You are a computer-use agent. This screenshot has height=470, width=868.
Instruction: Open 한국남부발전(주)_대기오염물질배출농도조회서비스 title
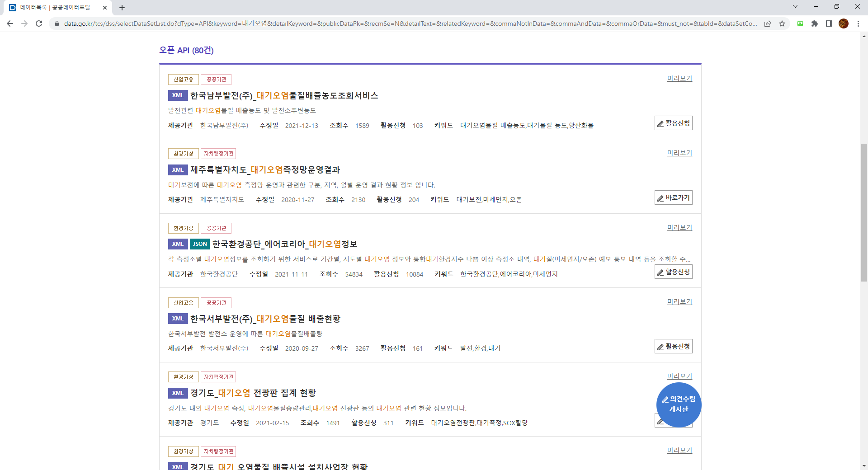(x=284, y=96)
